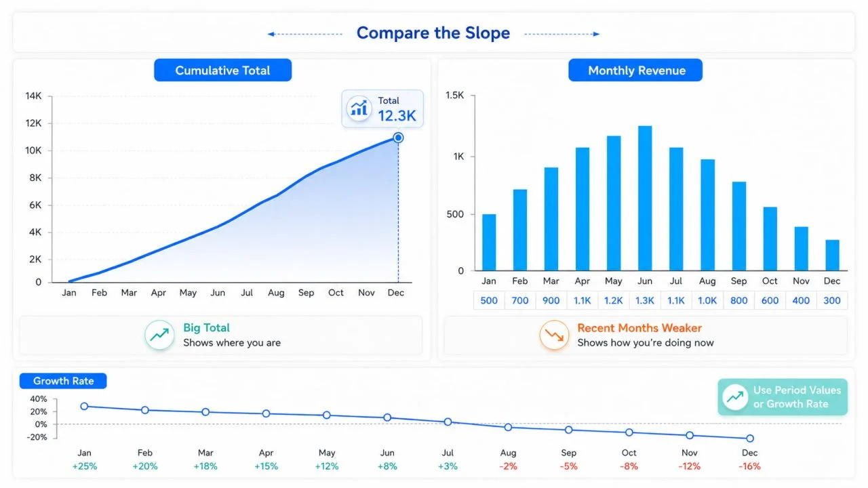The image size is (868, 488).
Task: Click the bar chart icon in Total badge
Action: coord(357,108)
